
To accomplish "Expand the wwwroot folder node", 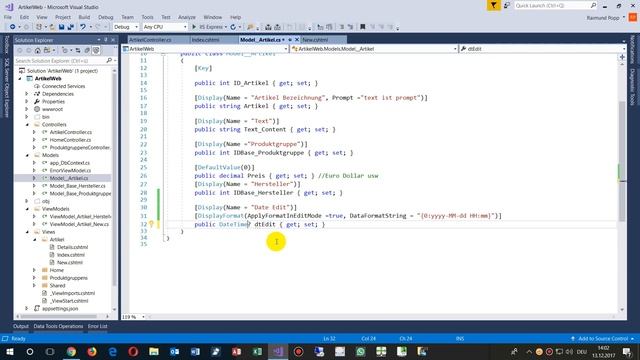I will pos(27,109).
